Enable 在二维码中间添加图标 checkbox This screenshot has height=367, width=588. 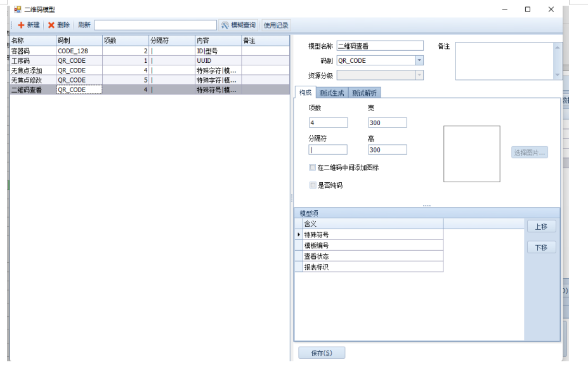tap(312, 168)
